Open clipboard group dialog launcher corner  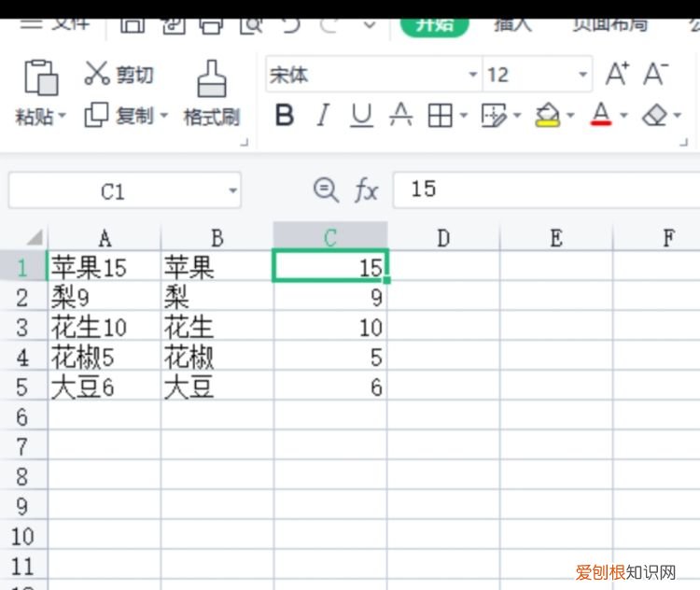tap(245, 143)
